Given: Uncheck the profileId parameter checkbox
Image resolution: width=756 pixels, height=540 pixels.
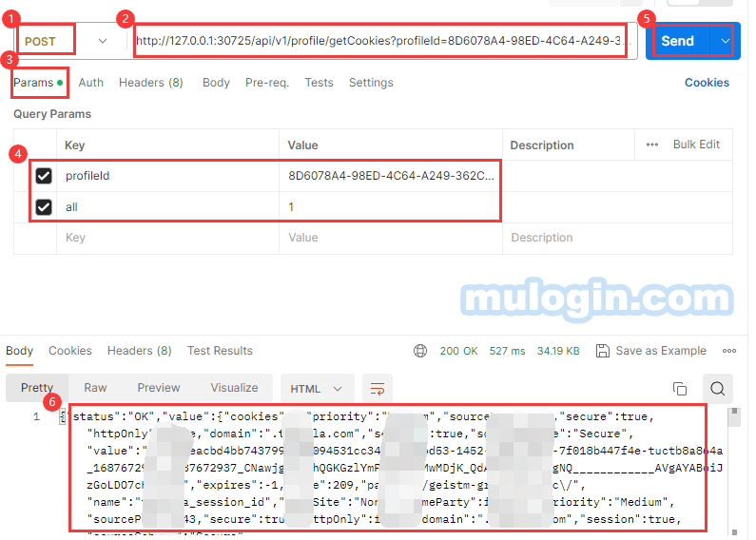Looking at the screenshot, I should 44,176.
